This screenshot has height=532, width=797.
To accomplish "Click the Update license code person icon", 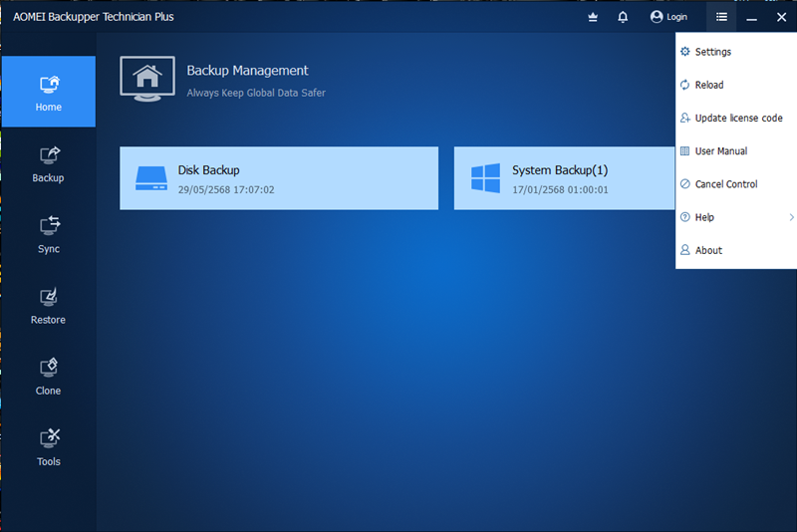I will [685, 118].
